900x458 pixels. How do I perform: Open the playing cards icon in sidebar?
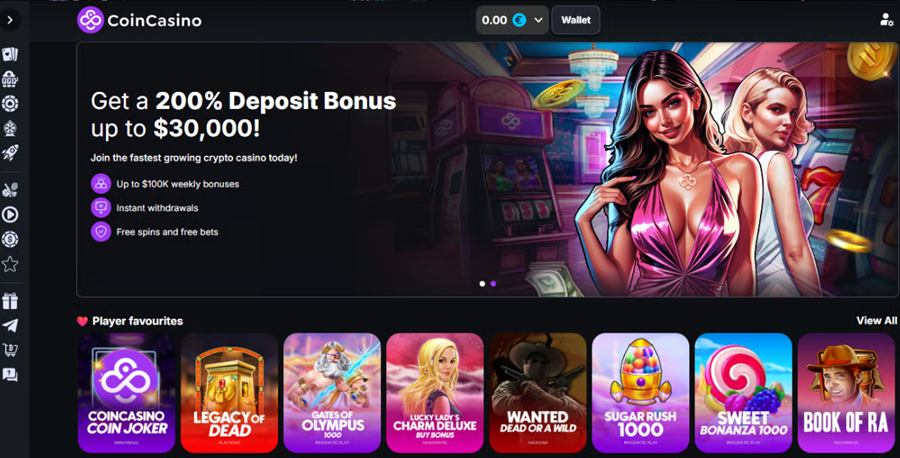point(10,55)
